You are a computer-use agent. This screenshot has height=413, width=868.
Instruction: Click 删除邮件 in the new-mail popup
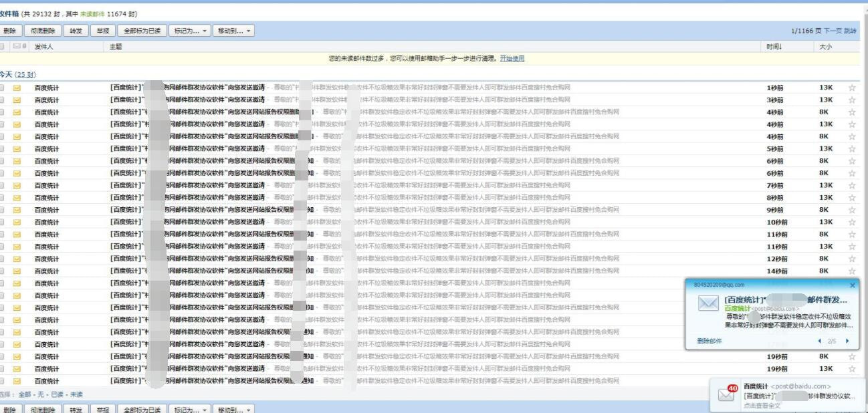710,341
